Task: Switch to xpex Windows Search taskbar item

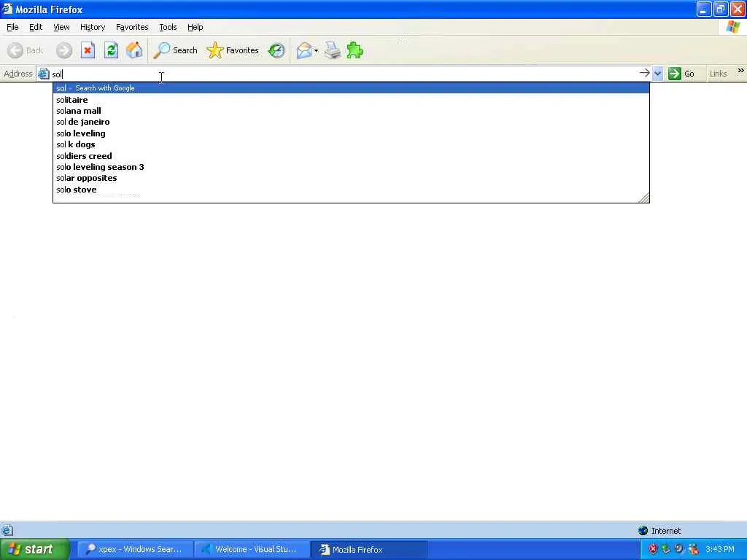Action: click(x=135, y=550)
